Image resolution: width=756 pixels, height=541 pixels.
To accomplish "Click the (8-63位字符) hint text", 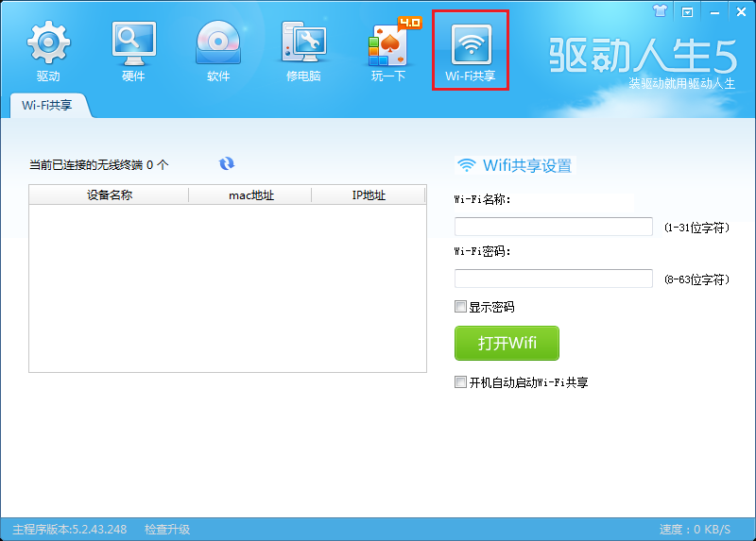I will pos(696,279).
